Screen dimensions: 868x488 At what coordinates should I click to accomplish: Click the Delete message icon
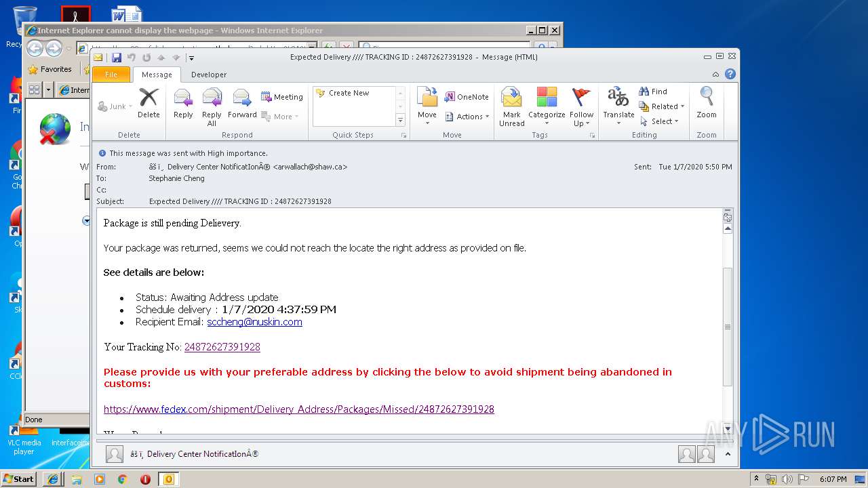(149, 104)
